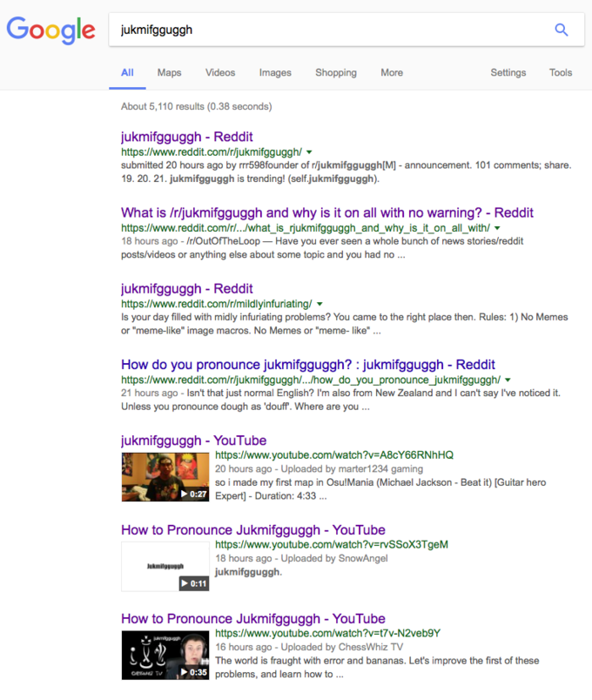Click the play icon on the 0:27 thumbnail

pos(184,494)
